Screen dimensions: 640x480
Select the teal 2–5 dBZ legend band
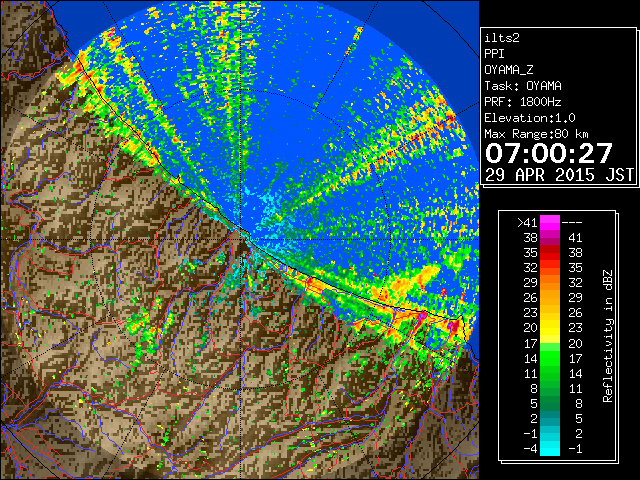pos(550,418)
